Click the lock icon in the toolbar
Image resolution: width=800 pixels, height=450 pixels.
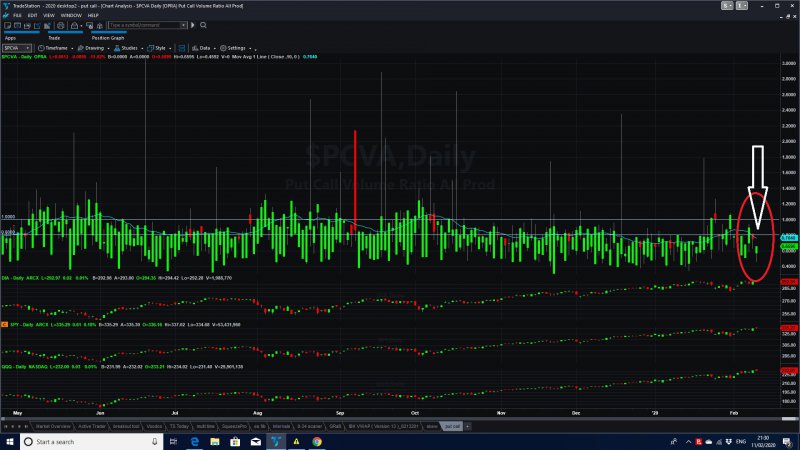[x=74, y=26]
